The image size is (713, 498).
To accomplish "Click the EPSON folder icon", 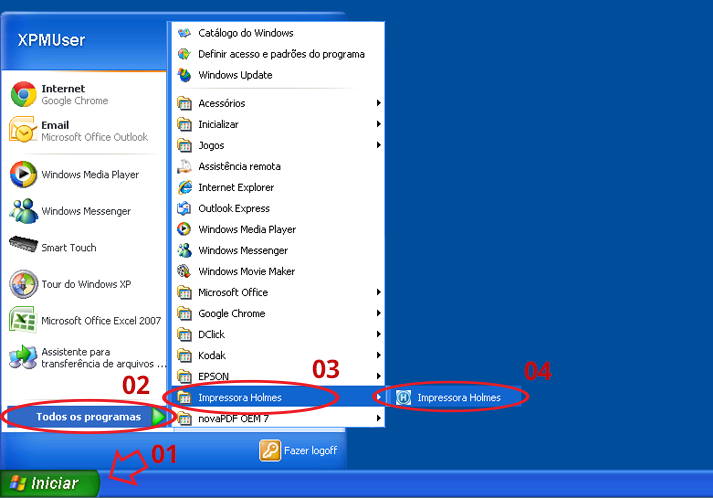I will pos(184,376).
